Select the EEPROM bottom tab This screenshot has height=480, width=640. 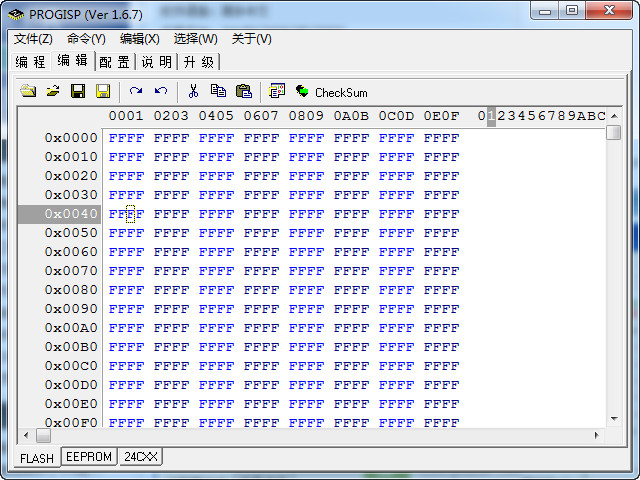[88, 457]
